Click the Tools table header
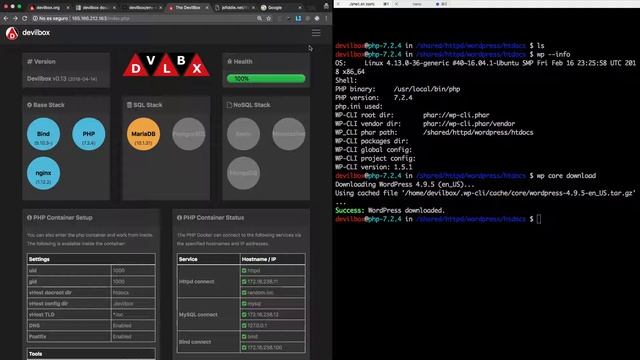 (x=91, y=354)
